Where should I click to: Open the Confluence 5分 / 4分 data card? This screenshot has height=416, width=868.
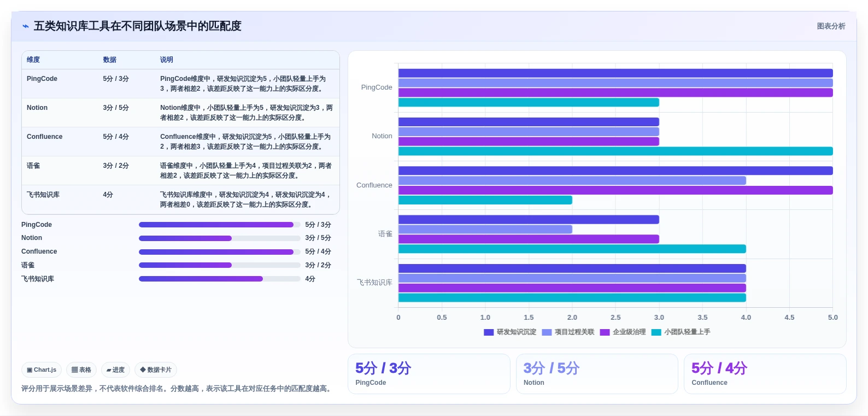pos(765,374)
